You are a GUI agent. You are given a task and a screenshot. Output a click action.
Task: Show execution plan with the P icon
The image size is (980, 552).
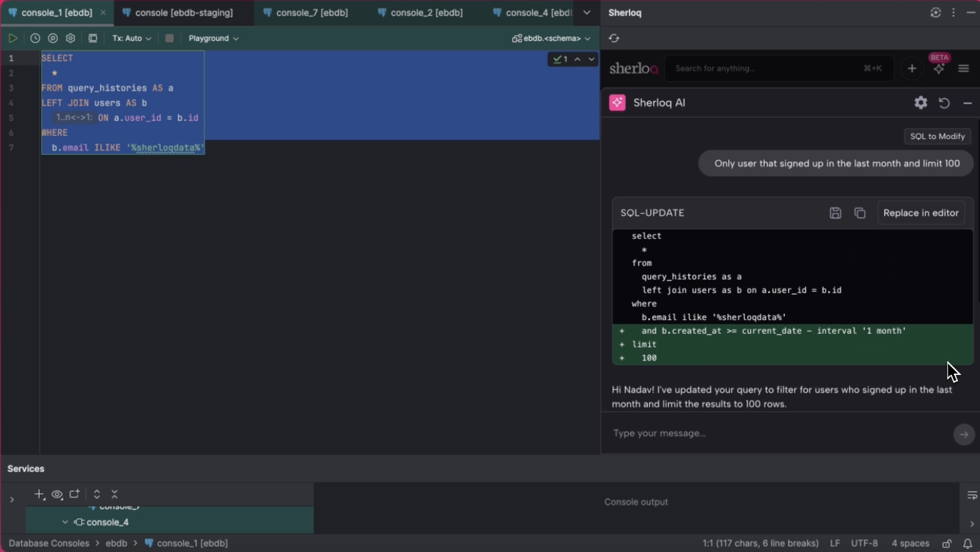(53, 38)
